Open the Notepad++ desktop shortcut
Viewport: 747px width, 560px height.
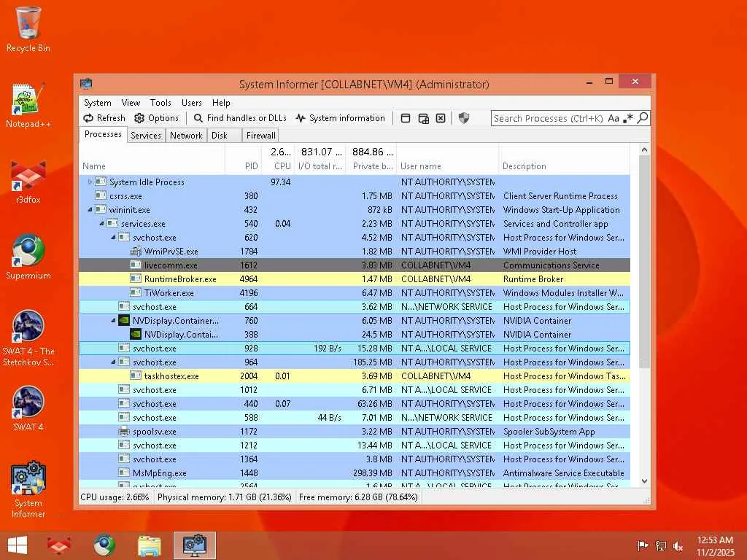point(28,105)
